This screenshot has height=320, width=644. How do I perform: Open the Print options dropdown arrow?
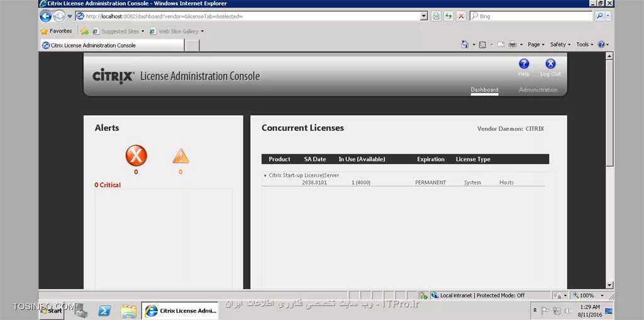click(521, 45)
